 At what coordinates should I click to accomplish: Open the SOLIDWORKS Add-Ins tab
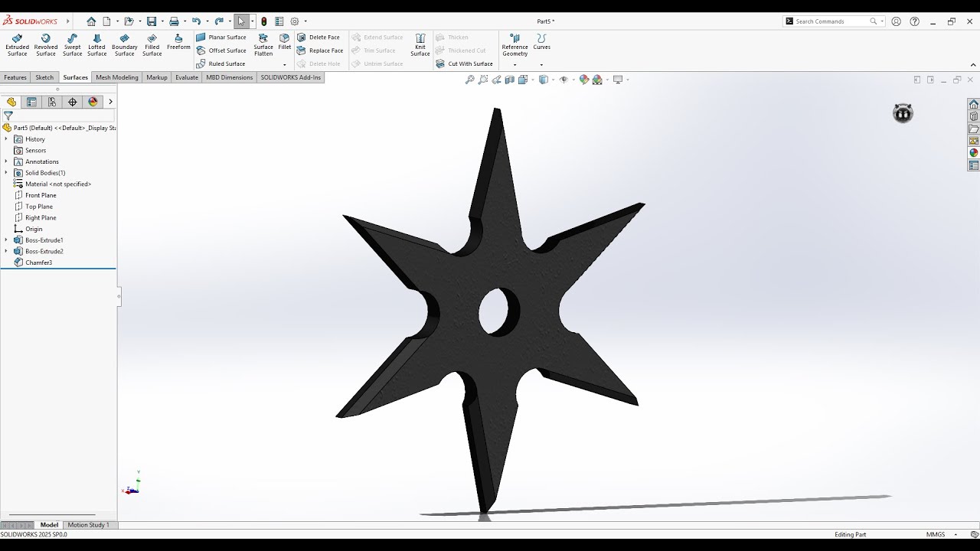coord(291,77)
